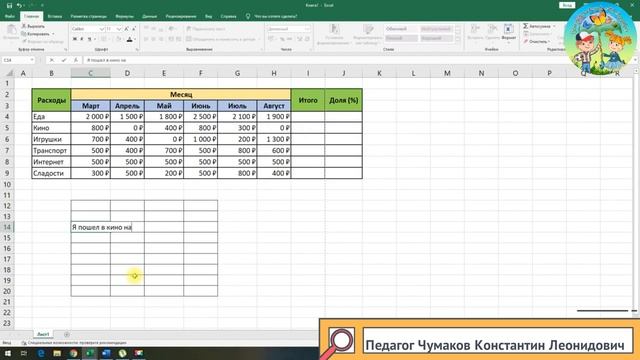Toggle bold (Ж) formatting
The width and height of the screenshot is (640, 360).
pos(75,39)
